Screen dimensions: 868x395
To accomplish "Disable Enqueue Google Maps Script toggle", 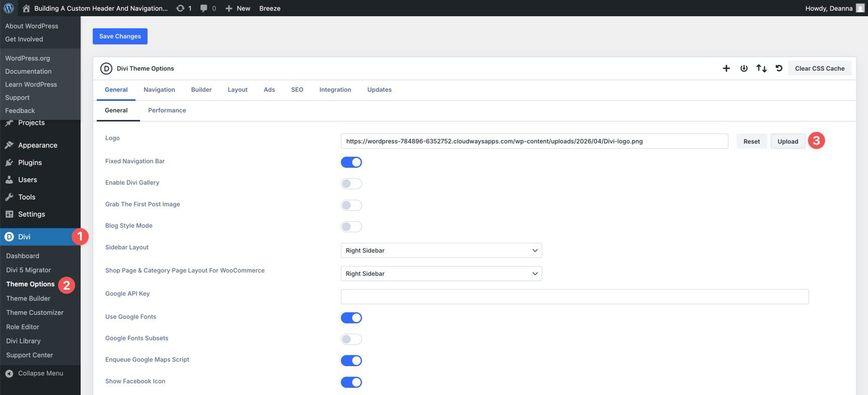I will pyautogui.click(x=351, y=361).
